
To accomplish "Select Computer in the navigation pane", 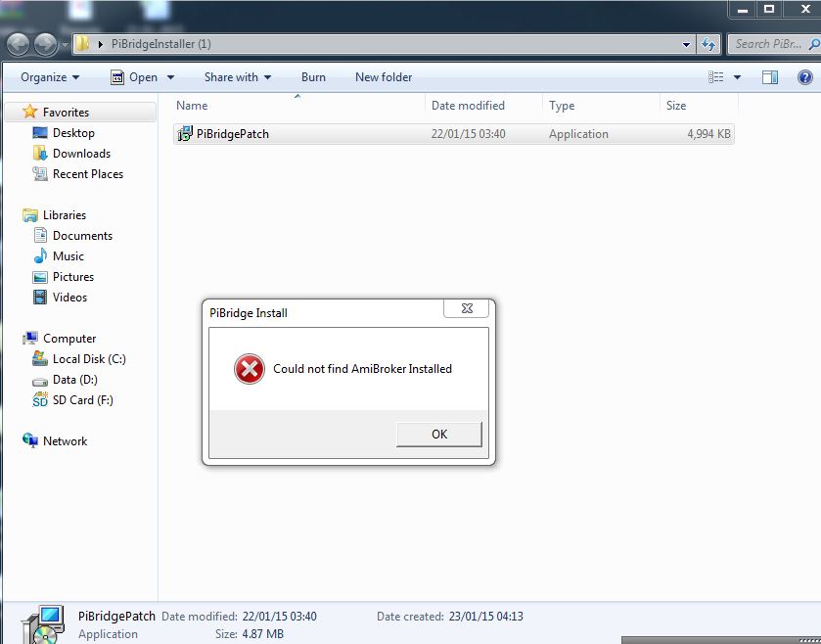I will (x=69, y=339).
